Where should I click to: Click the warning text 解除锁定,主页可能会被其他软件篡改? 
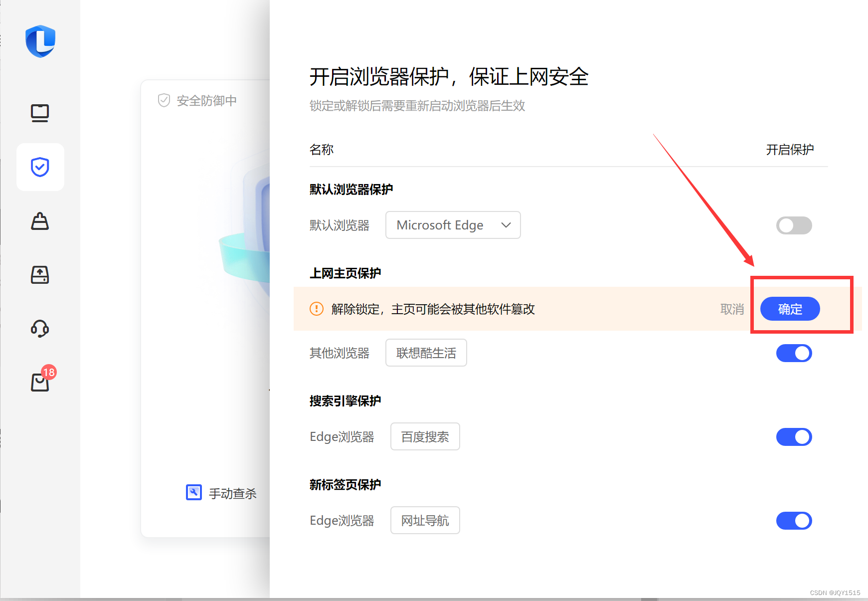[x=433, y=309]
